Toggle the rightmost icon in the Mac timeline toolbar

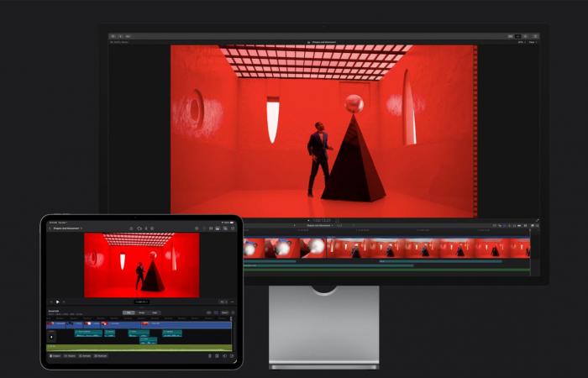pos(536,225)
